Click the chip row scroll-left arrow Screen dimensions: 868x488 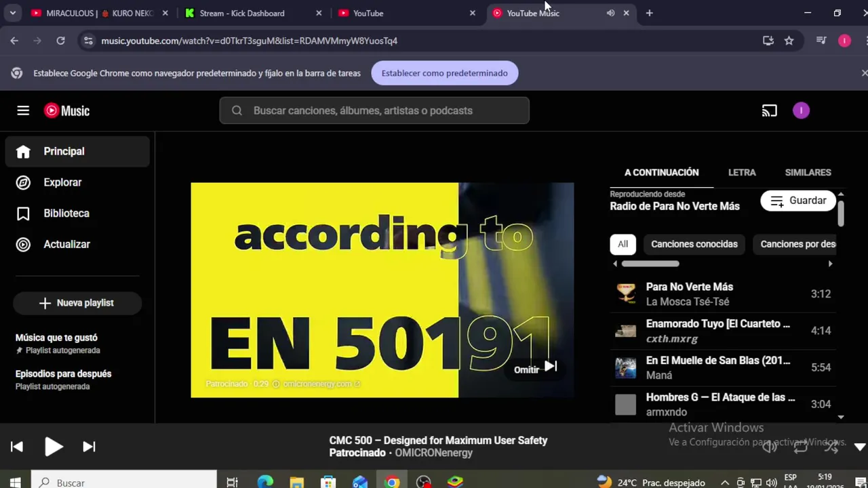tap(615, 264)
